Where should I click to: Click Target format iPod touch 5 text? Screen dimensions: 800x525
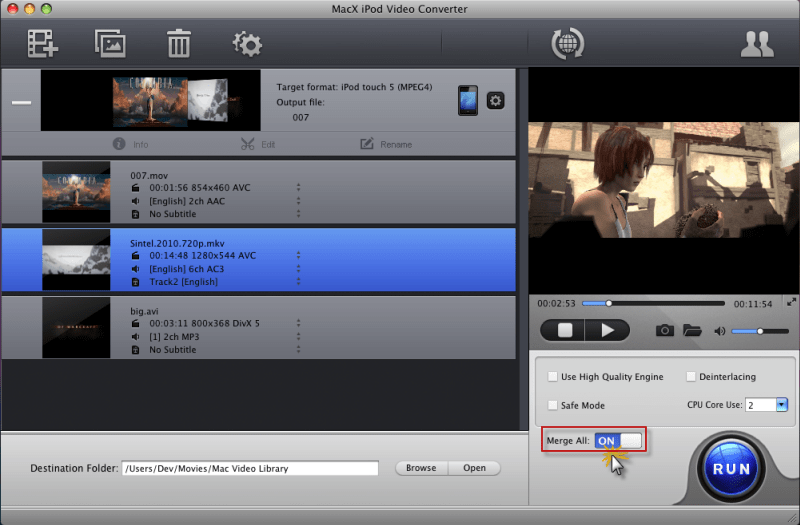354,87
